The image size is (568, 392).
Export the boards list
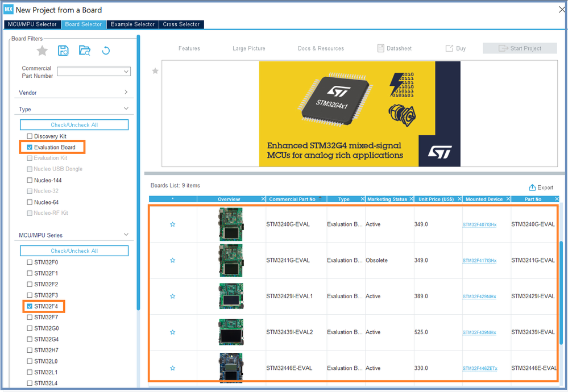541,187
